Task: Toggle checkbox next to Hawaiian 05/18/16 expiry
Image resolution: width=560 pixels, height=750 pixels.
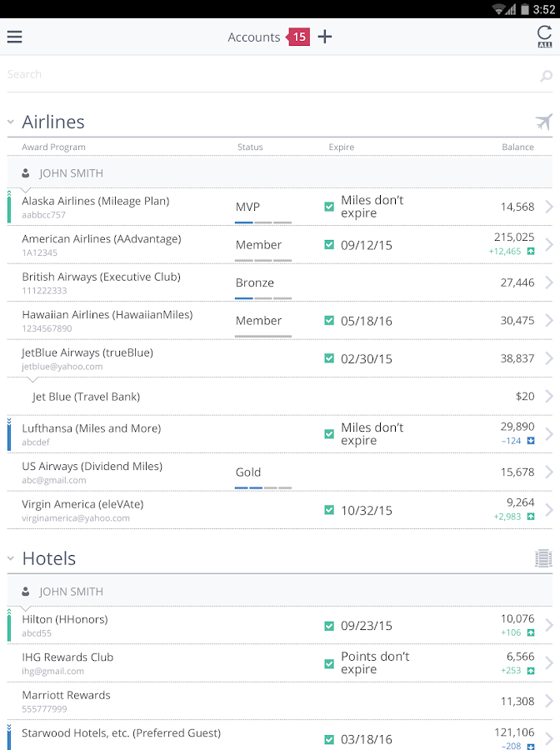Action: coord(329,321)
